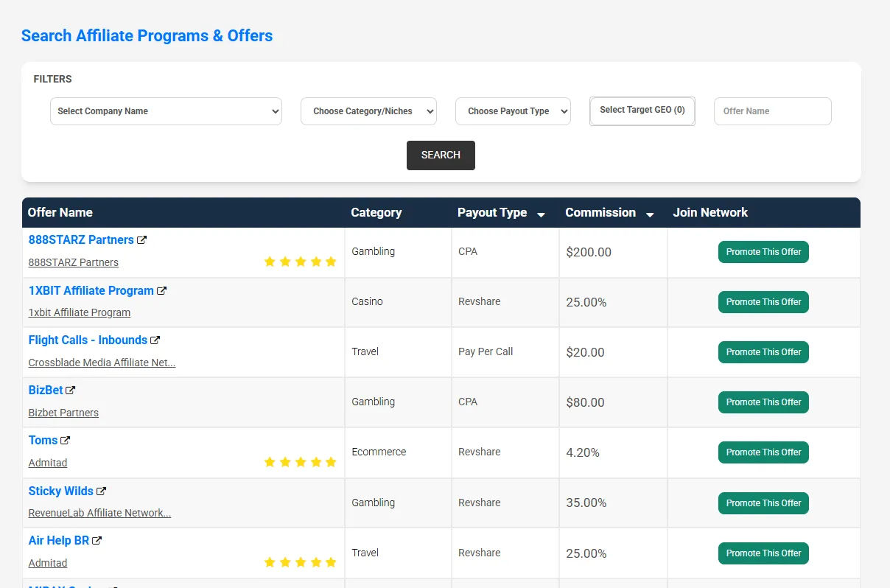The height and width of the screenshot is (588, 890).
Task: Open the Sticky Wilds offer link
Action: coord(61,491)
